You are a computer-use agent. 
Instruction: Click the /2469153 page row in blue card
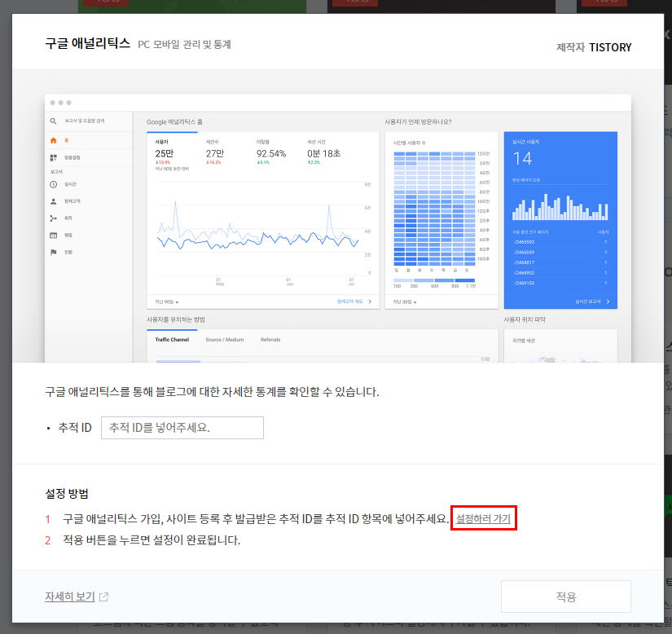(560, 283)
